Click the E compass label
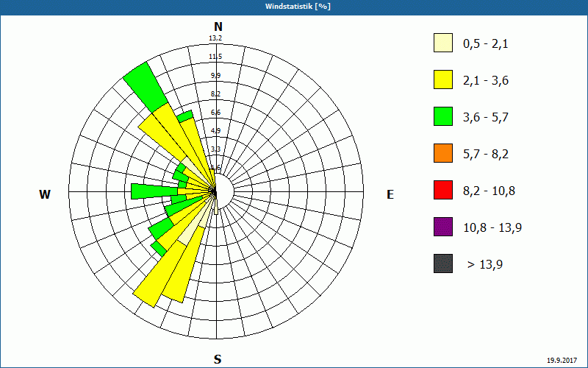The width and height of the screenshot is (588, 368). (390, 194)
